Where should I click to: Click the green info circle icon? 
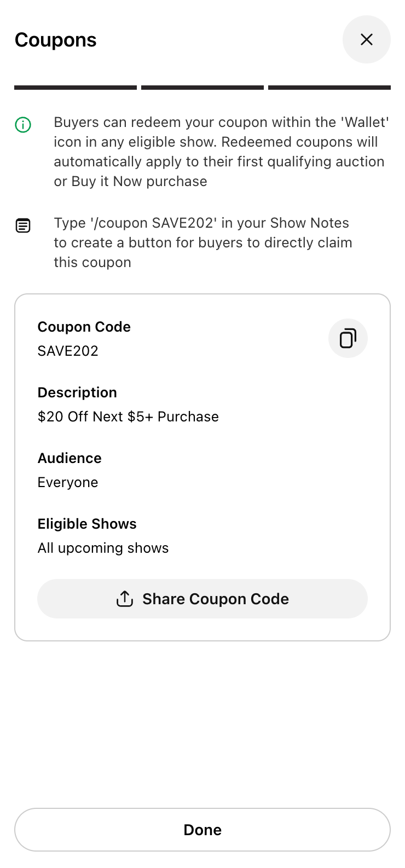click(x=23, y=125)
